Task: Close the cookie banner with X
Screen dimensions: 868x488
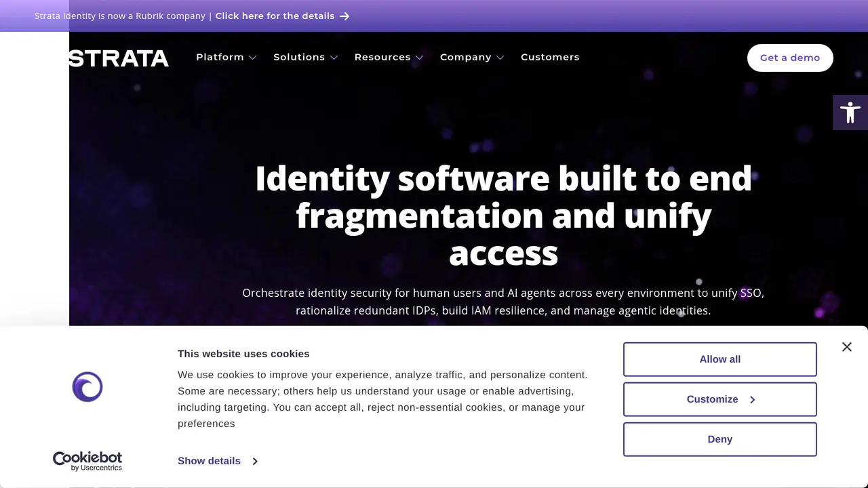Action: click(847, 347)
